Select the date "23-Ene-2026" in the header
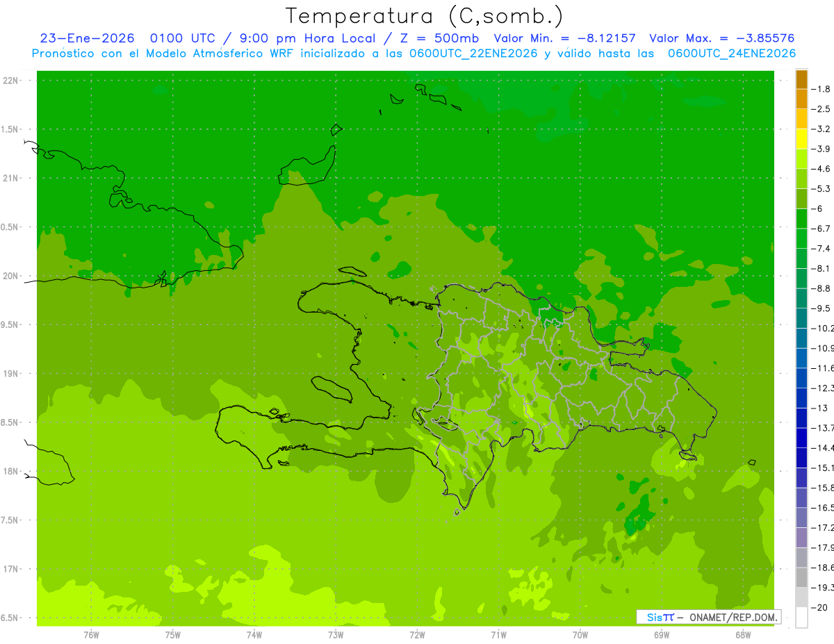This screenshot has width=834, height=644. tap(87, 38)
